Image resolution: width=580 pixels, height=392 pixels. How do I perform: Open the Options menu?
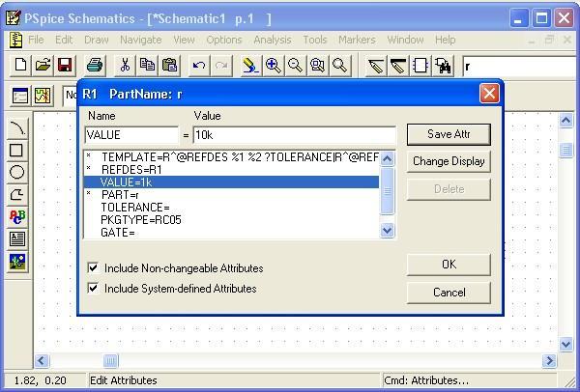tap(224, 40)
